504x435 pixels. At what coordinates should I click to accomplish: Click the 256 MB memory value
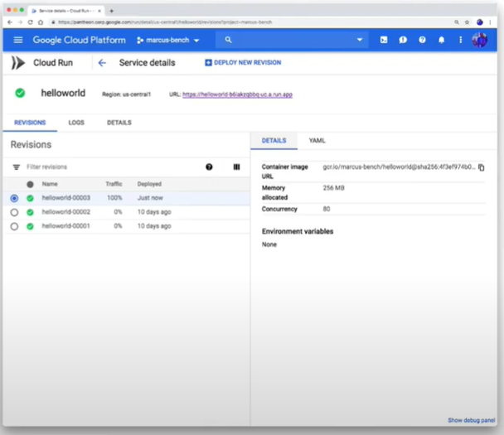click(x=333, y=188)
